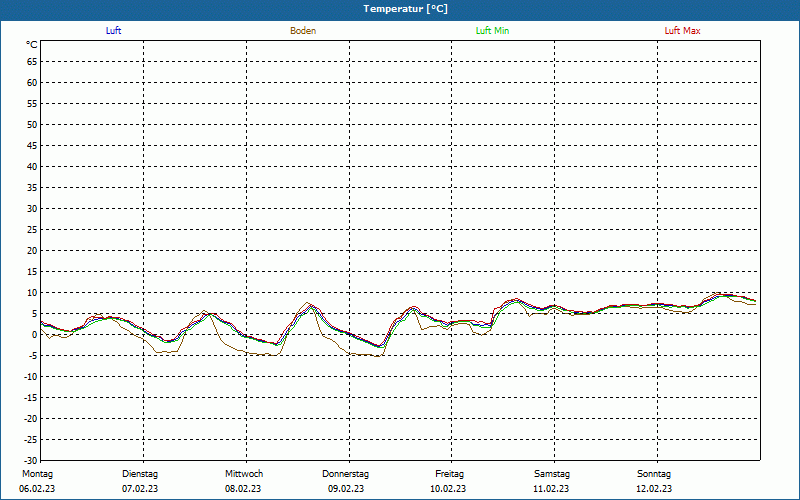Click the Donnerstag day label
The width and height of the screenshot is (800, 500).
click(345, 474)
